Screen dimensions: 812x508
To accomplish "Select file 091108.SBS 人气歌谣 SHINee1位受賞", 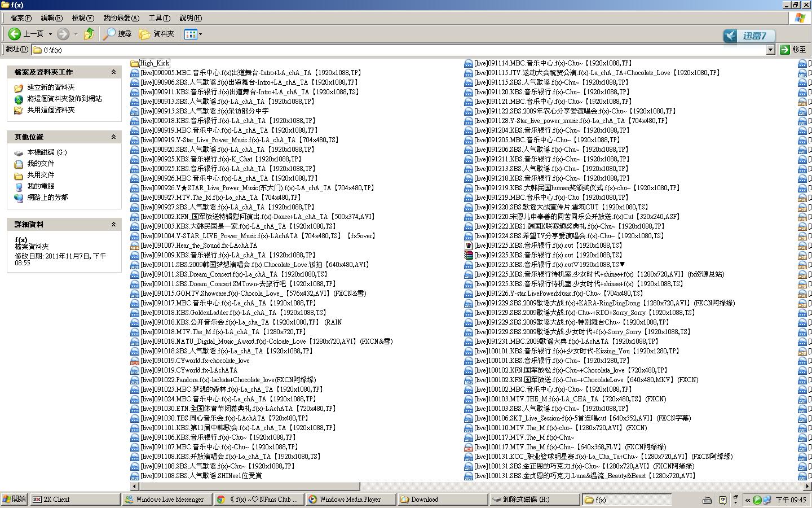I will [201, 476].
